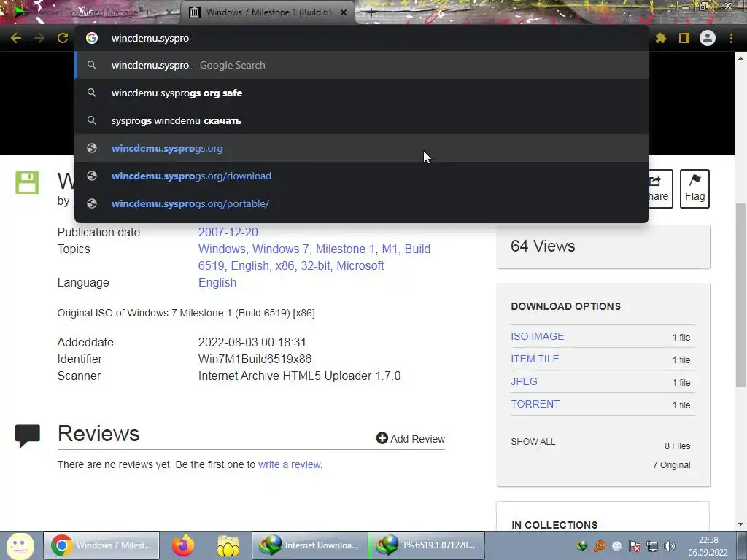Click the '8 Files' text
Viewport: 747px width, 560px height.
point(678,446)
